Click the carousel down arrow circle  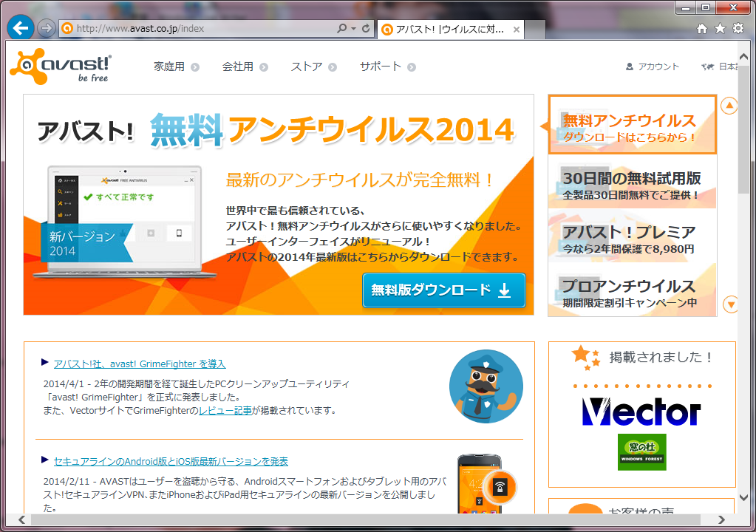731,304
